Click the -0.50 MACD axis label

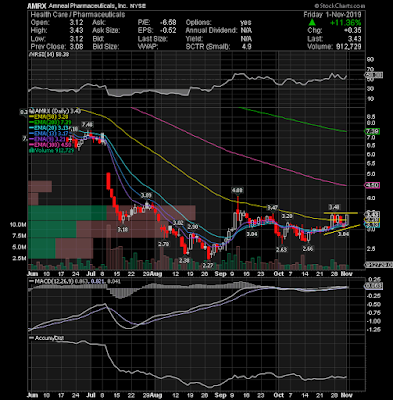tap(374, 304)
